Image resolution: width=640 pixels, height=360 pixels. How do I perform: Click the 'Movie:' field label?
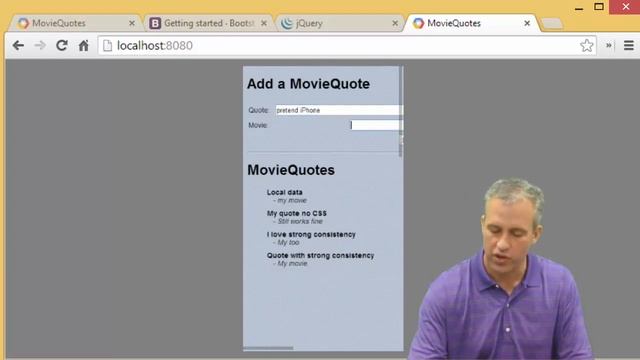coord(258,125)
